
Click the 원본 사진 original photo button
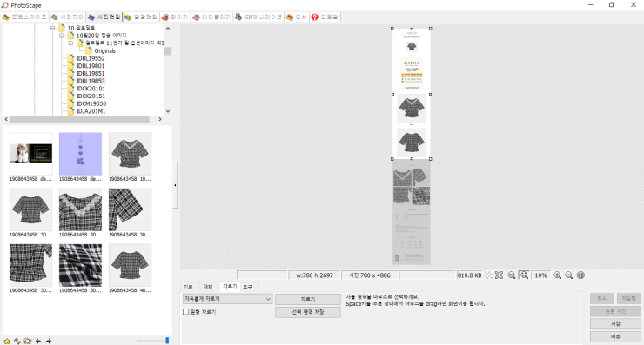coord(615,311)
